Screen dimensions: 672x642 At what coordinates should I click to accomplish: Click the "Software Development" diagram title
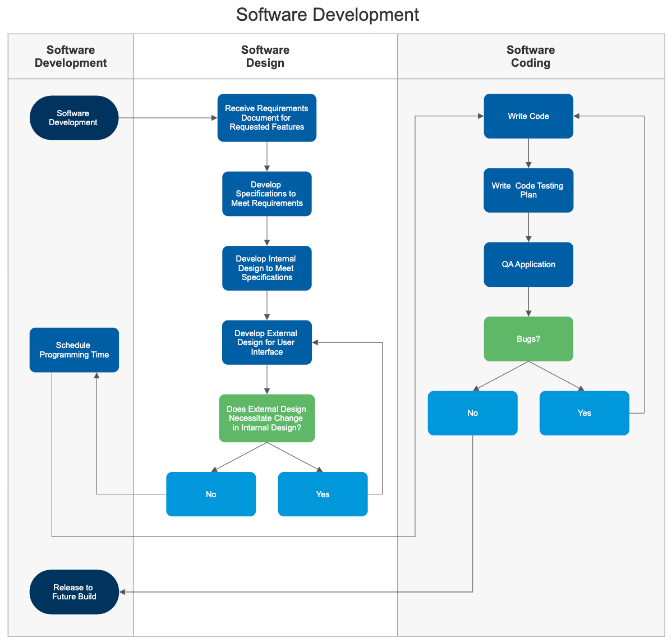pyautogui.click(x=328, y=15)
